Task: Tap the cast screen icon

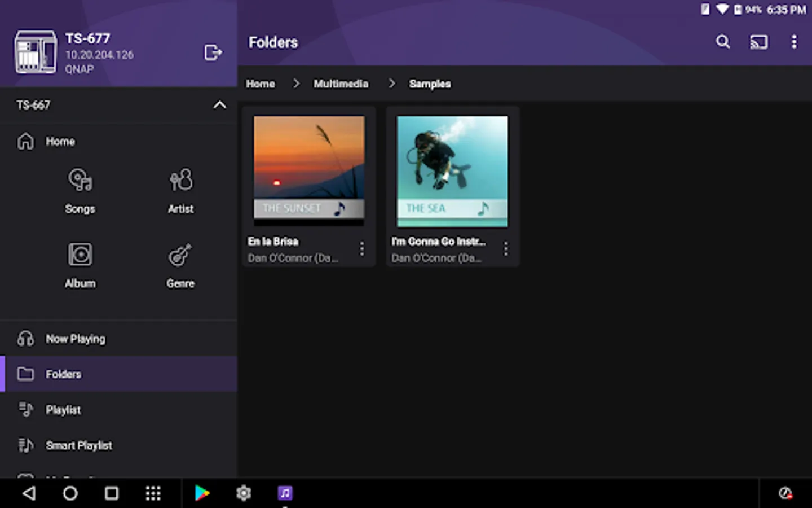Action: [x=758, y=42]
